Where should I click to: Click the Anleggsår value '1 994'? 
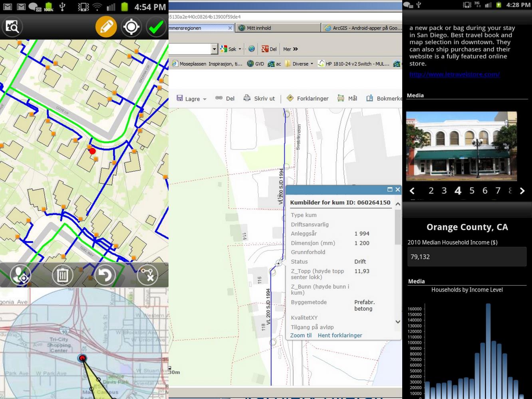coord(362,234)
